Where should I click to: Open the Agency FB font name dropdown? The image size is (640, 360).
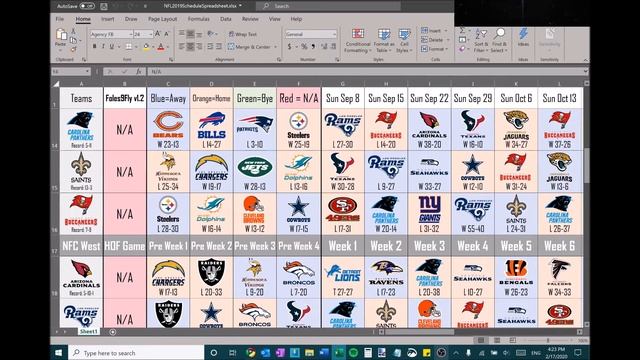pyautogui.click(x=131, y=34)
